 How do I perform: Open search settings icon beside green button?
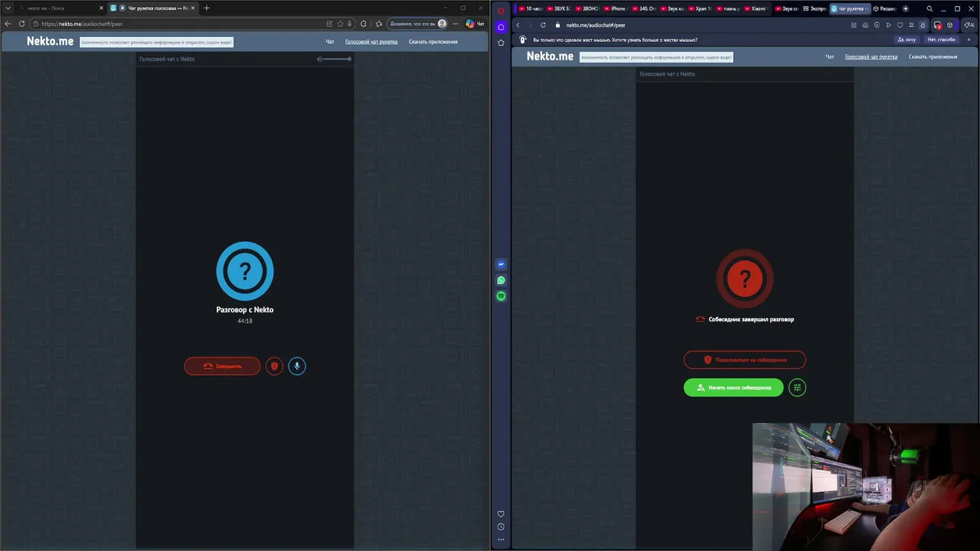coord(797,387)
